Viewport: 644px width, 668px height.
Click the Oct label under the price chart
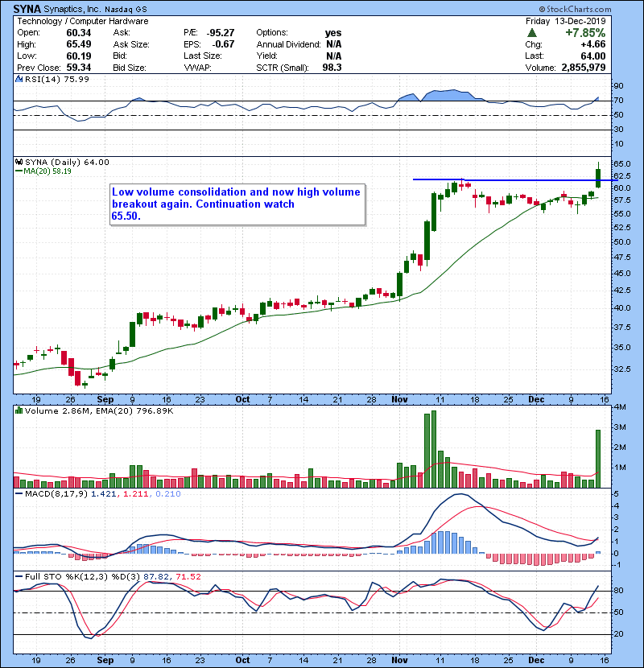click(242, 400)
